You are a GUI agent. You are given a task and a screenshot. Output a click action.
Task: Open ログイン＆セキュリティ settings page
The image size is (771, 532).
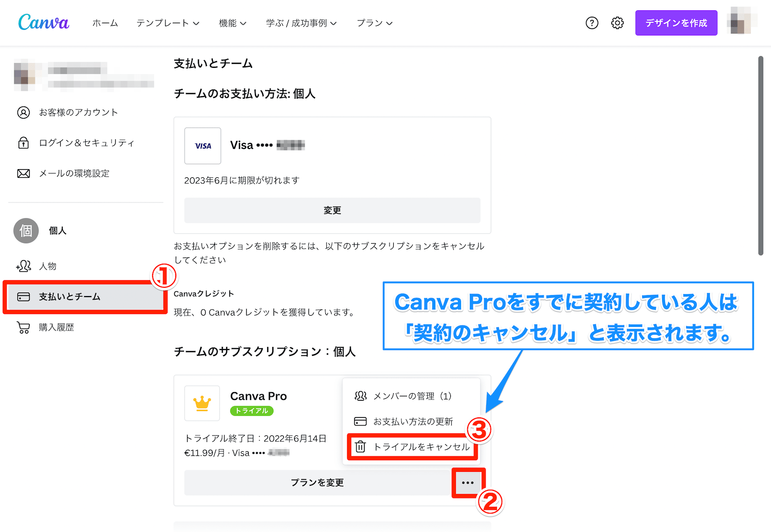tap(87, 143)
